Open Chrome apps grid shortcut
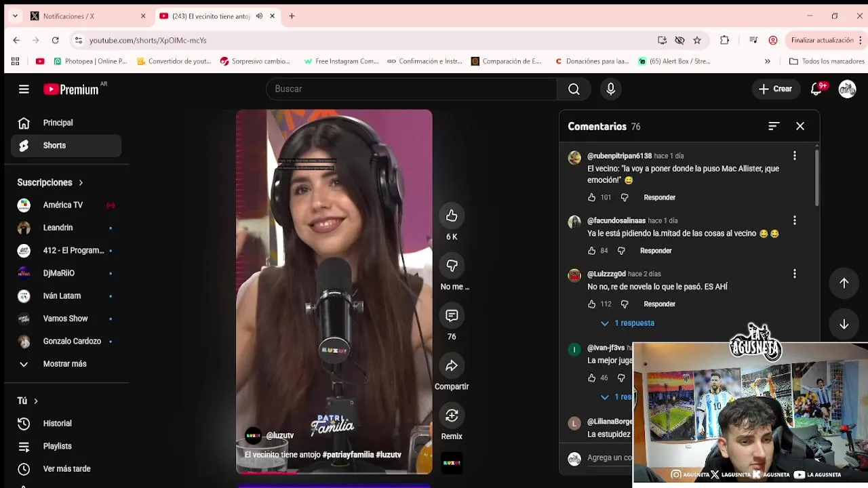868x488 pixels. click(15, 61)
